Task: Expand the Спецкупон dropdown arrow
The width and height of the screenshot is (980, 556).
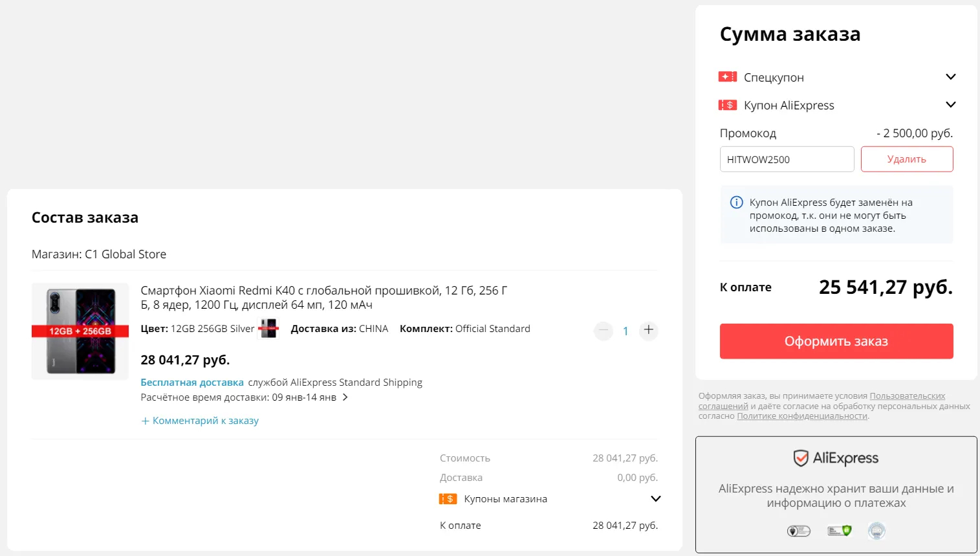Action: point(950,77)
